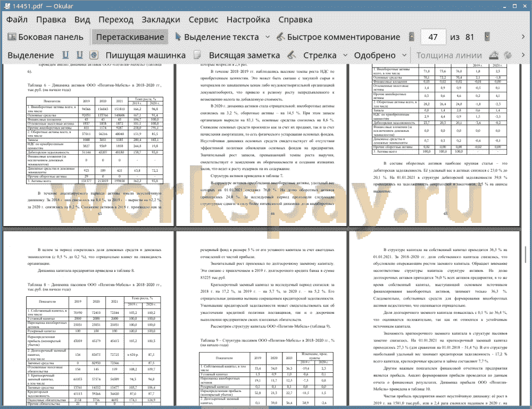Select the Выделение highlighter tool
The height and width of the screenshot is (409, 532).
[31, 55]
